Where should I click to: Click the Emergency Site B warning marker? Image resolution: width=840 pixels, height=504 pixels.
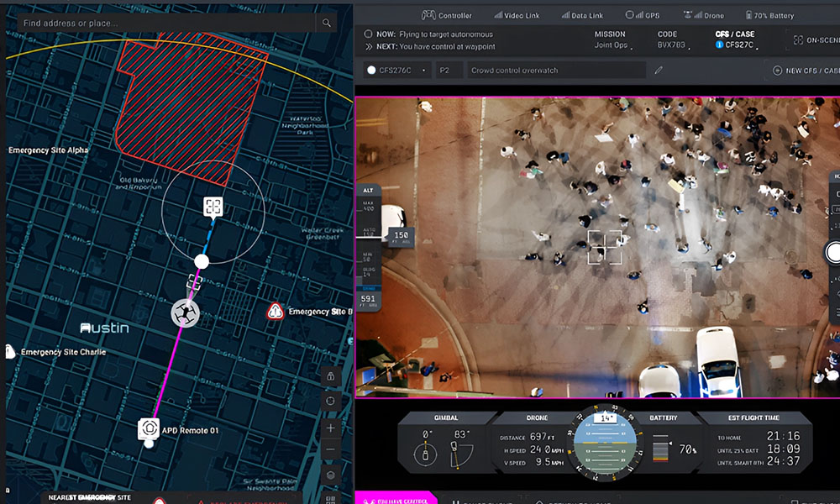point(275,312)
